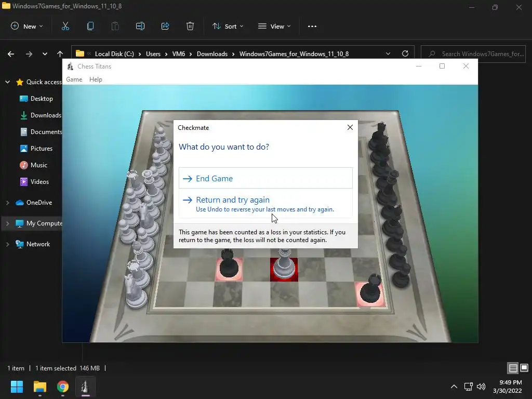Open volume control speaker icon
The image size is (532, 399).
(x=481, y=387)
